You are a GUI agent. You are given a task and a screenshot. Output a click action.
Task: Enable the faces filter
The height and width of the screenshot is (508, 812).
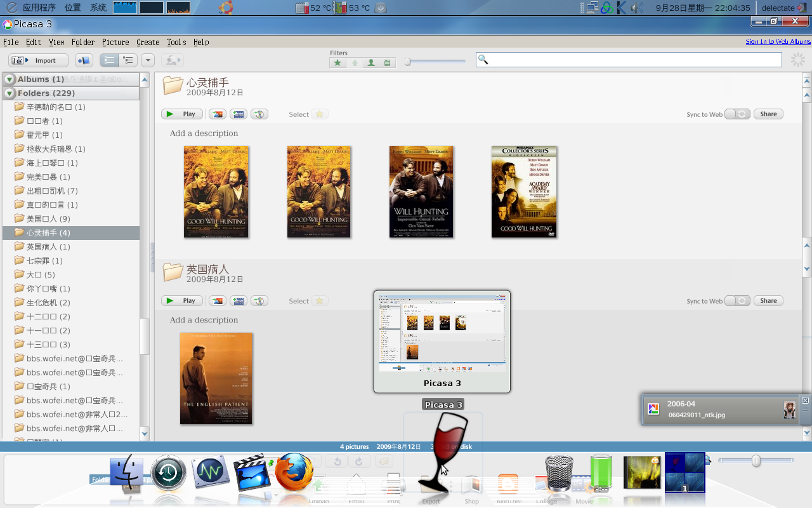coord(371,63)
